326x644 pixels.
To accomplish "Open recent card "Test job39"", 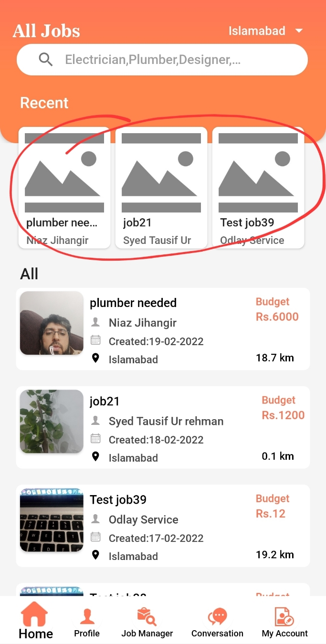I will [258, 188].
